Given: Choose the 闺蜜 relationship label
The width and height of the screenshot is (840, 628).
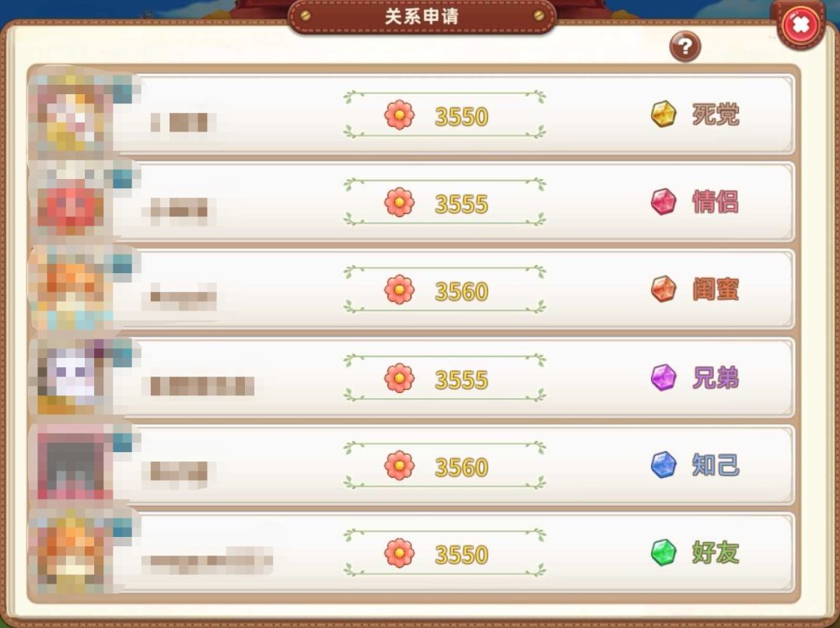Looking at the screenshot, I should 716,290.
